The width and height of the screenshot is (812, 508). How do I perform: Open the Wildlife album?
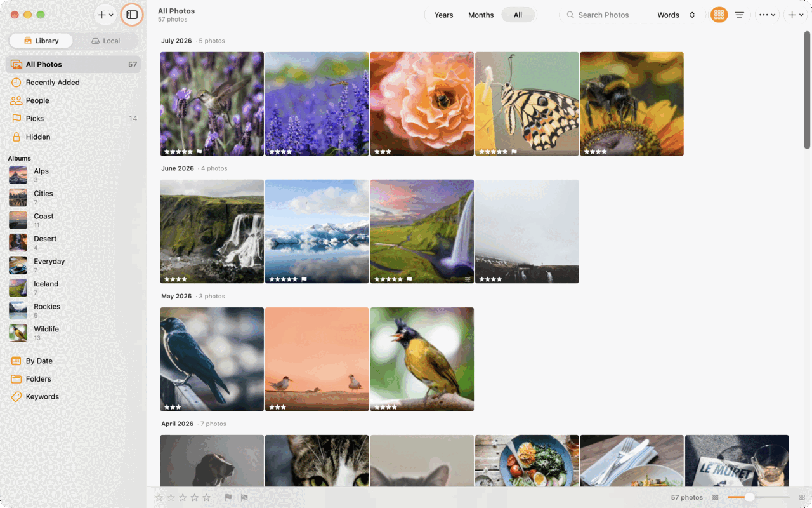(73, 333)
